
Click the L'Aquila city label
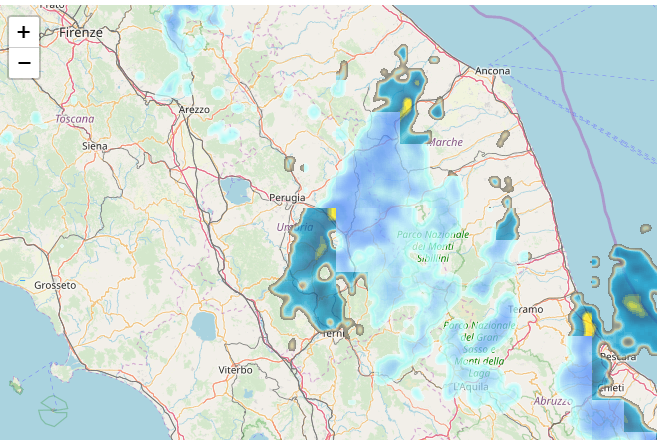(x=470, y=387)
